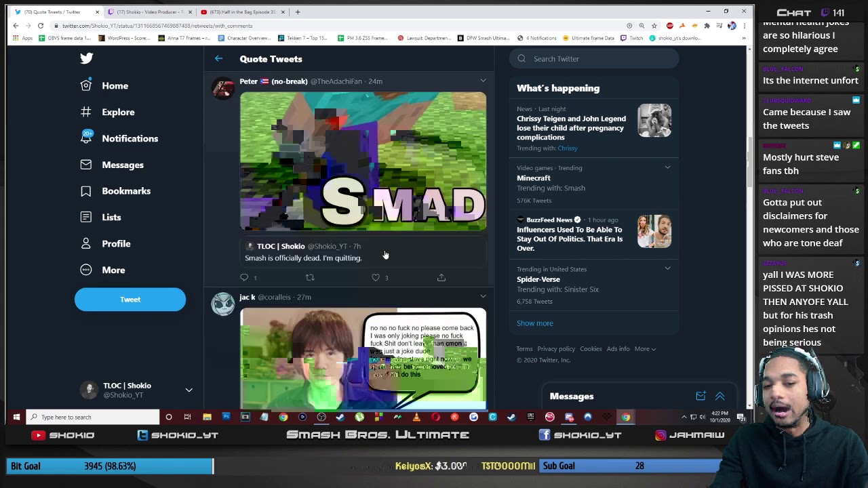This screenshot has height=488, width=868.
Task: Like Peter's quote tweet
Action: [x=376, y=277]
